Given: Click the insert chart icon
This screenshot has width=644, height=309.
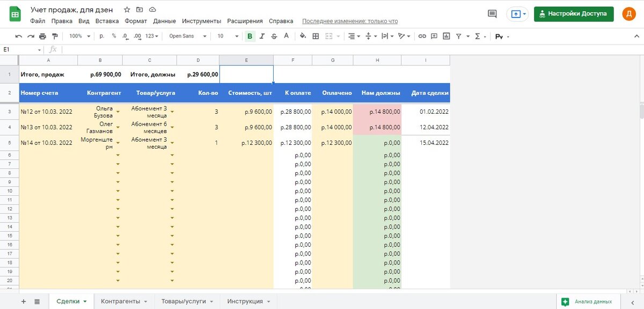Looking at the screenshot, I should pyautogui.click(x=447, y=36).
